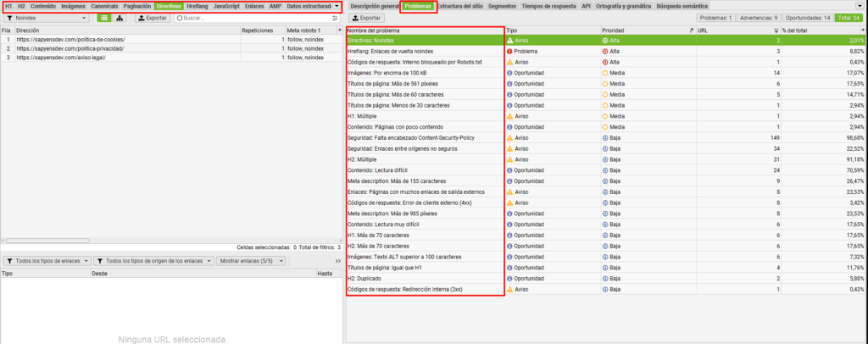Click info icon in Imágenes: Por encima de 100 kB row
This screenshot has height=344, width=868.
(x=509, y=73)
